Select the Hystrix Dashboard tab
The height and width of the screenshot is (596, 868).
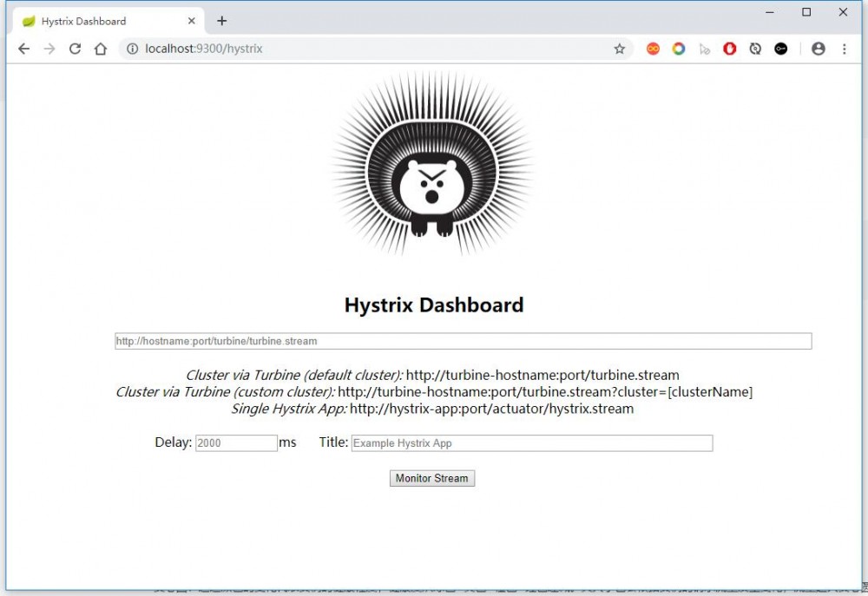[108, 21]
